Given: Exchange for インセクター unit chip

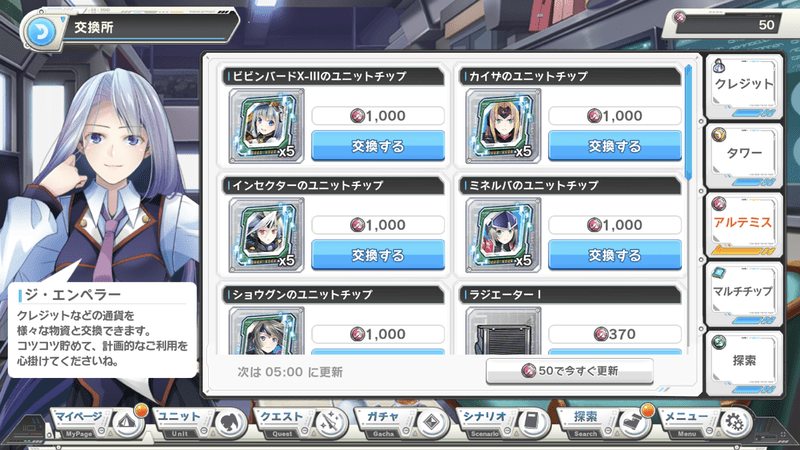Looking at the screenshot, I should pos(378,255).
